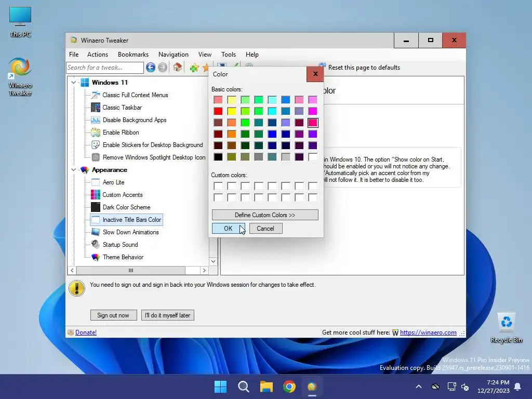Open taskbar Search

point(244,387)
